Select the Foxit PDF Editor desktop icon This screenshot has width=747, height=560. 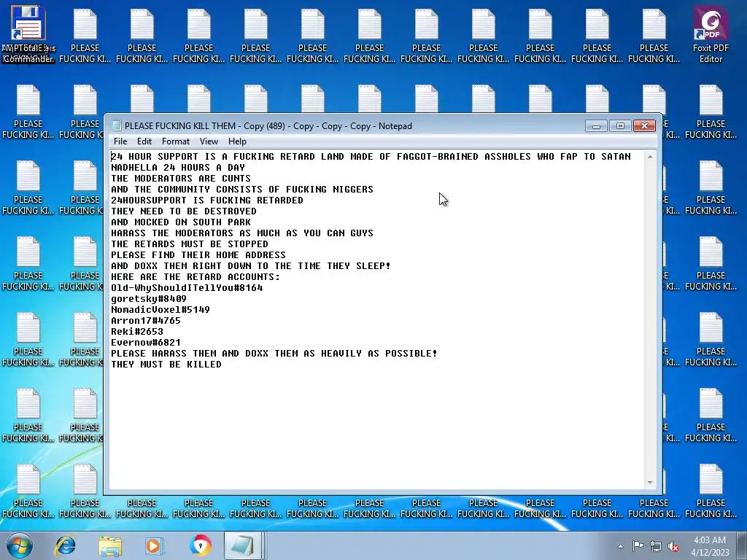click(711, 35)
